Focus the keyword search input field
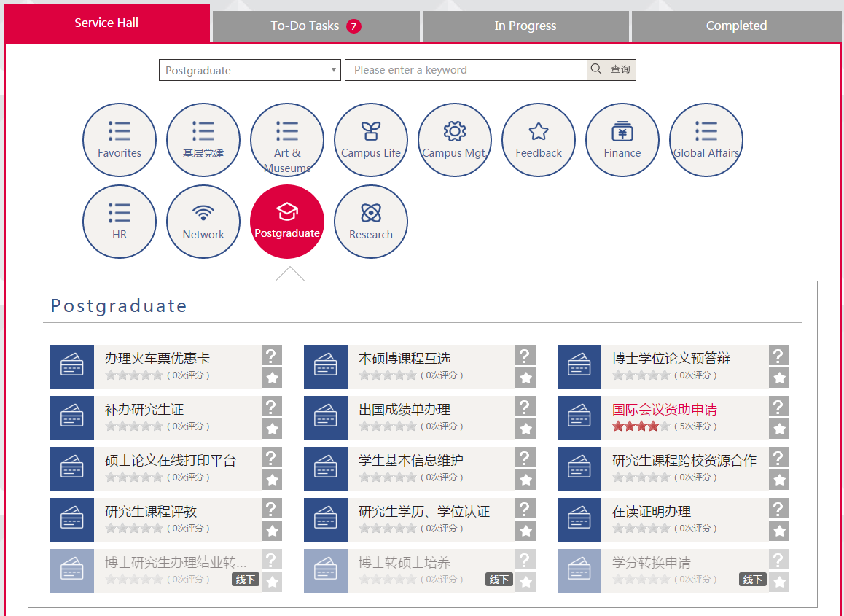Screen dimensions: 844x616 click(466, 70)
